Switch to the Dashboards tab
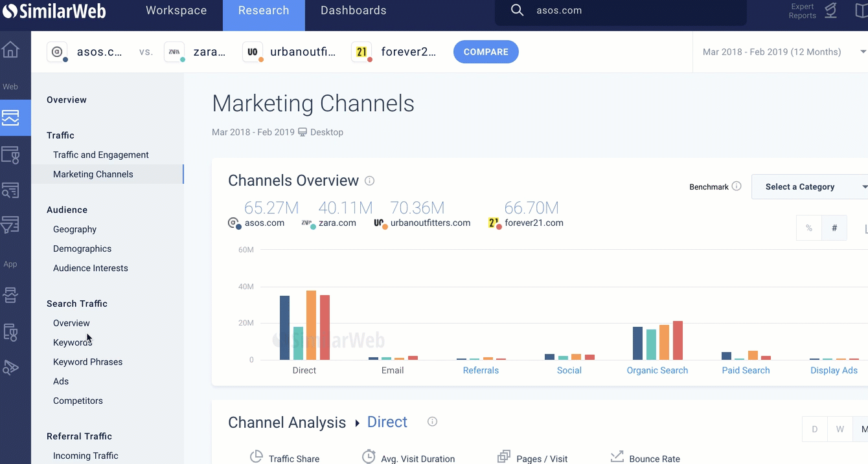 point(354,10)
